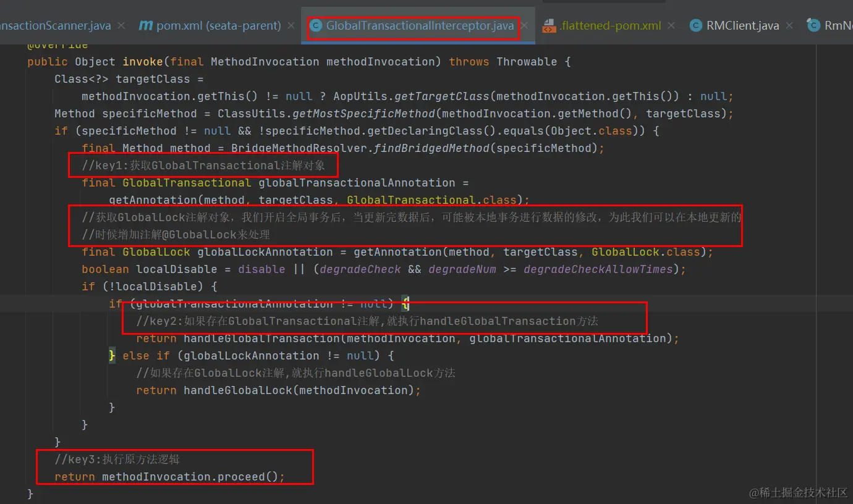Screen dimensions: 853x504
Task: Click the '//key1' comment line
Action: pyautogui.click(x=203, y=166)
